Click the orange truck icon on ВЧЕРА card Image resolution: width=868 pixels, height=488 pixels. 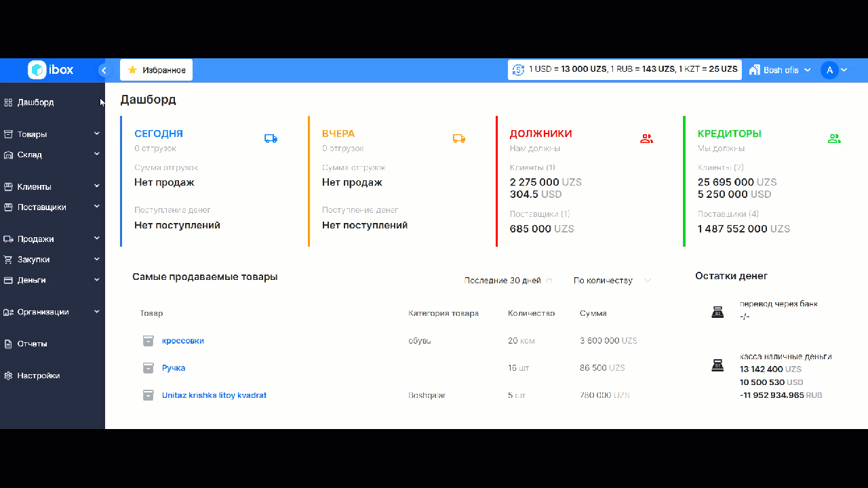point(459,138)
